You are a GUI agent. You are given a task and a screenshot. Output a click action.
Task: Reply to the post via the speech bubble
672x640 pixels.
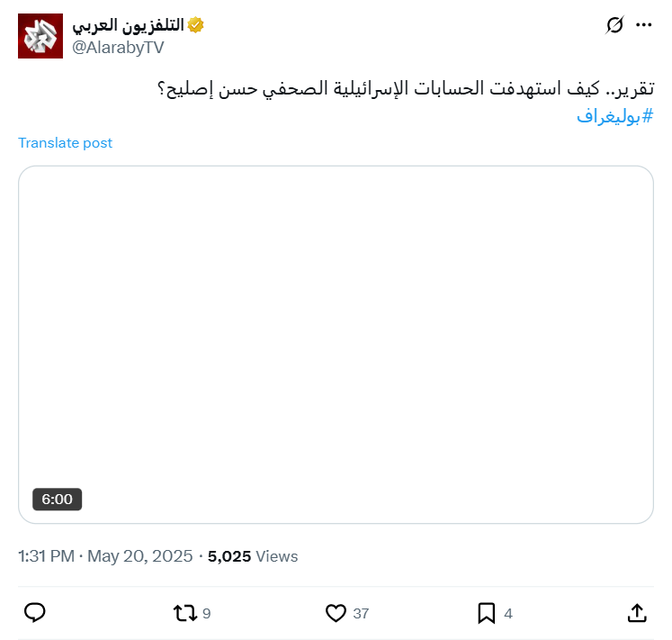click(x=35, y=613)
